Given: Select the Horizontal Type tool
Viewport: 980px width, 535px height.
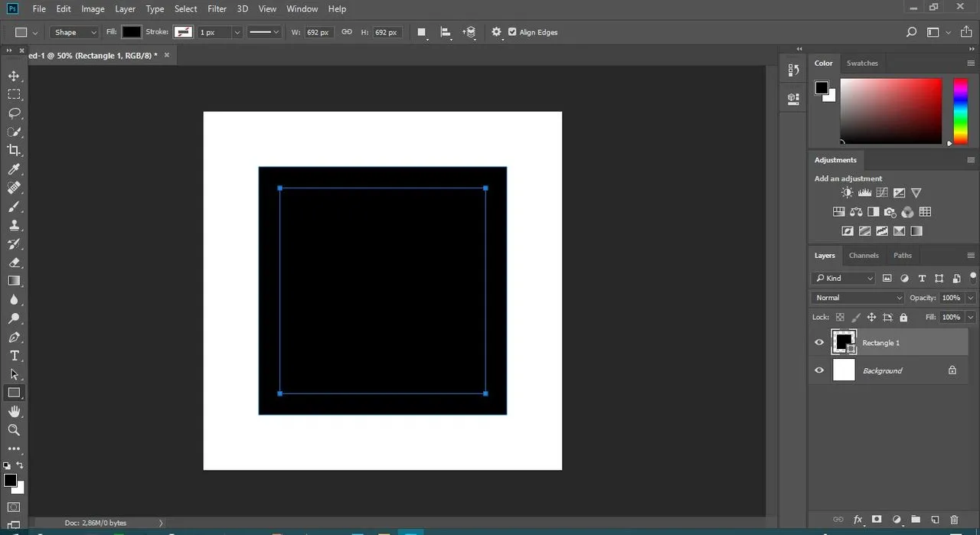Looking at the screenshot, I should coord(14,356).
